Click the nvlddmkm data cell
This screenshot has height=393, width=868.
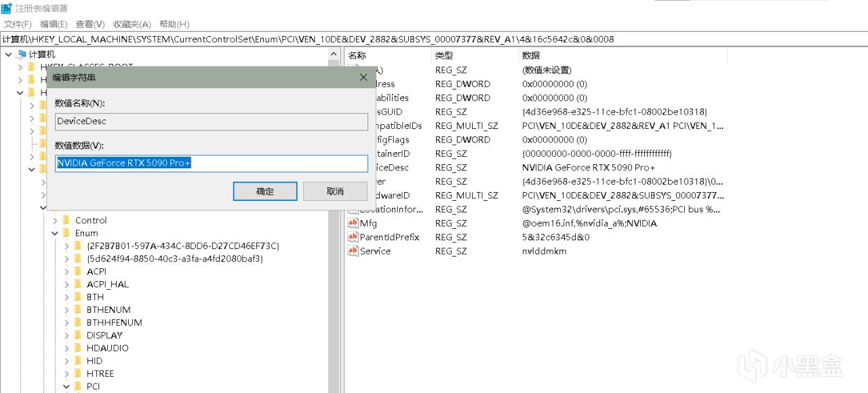tap(544, 251)
